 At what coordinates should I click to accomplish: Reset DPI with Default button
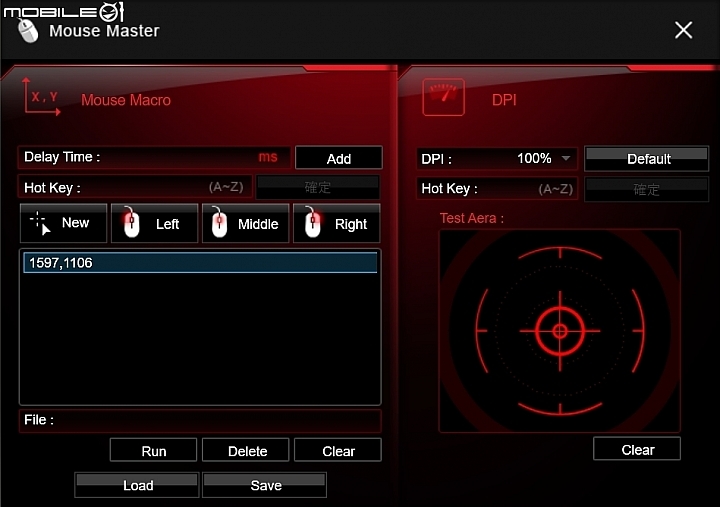point(647,159)
